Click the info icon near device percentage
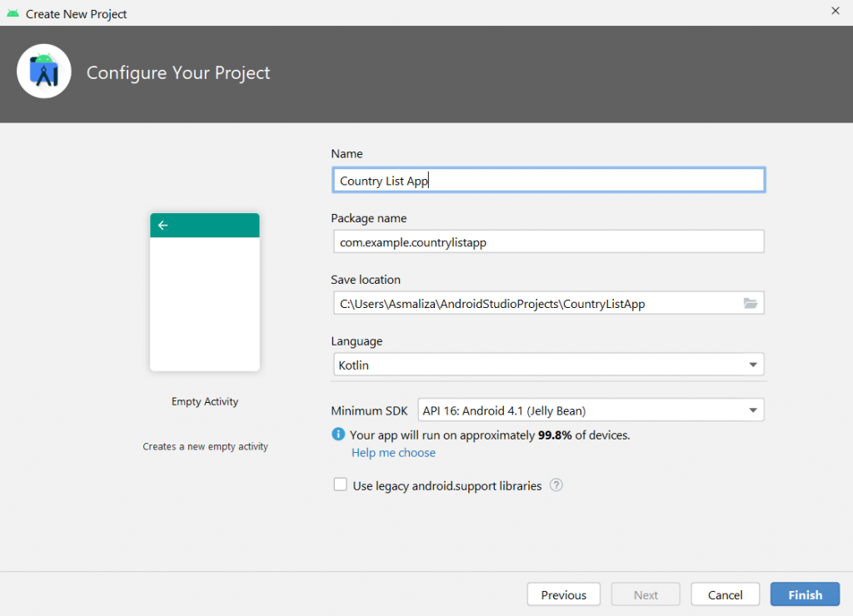 click(338, 435)
